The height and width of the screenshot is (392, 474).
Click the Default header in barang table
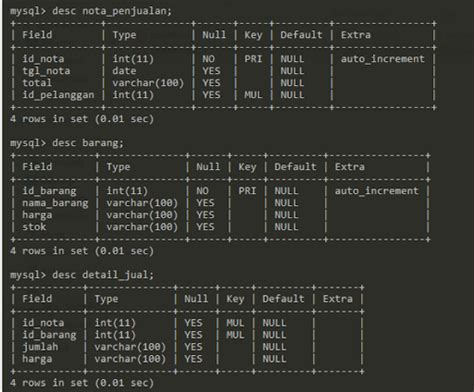[295, 167]
